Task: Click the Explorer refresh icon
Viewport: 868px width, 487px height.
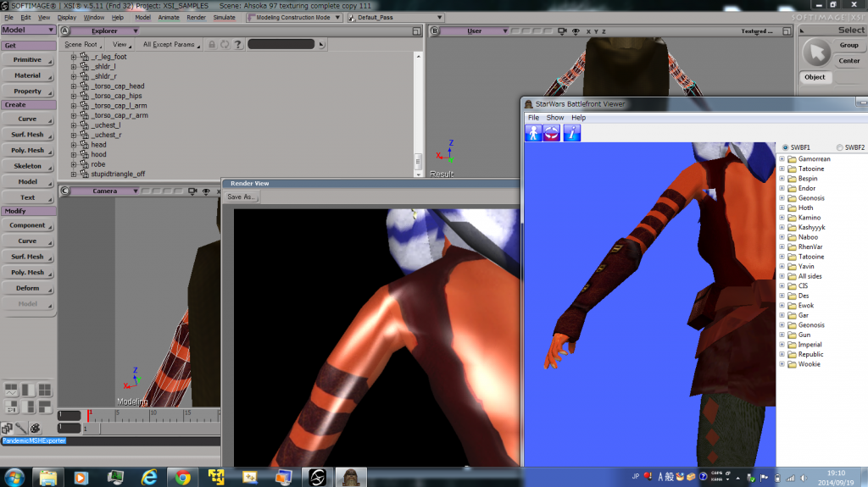Action: click(225, 44)
